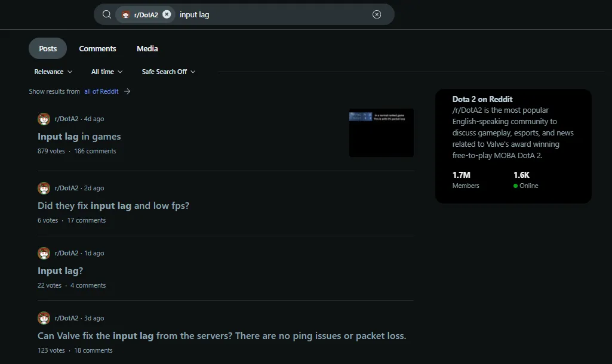Open the 'Input lag in games' post
The height and width of the screenshot is (364, 612).
pyautogui.click(x=79, y=137)
